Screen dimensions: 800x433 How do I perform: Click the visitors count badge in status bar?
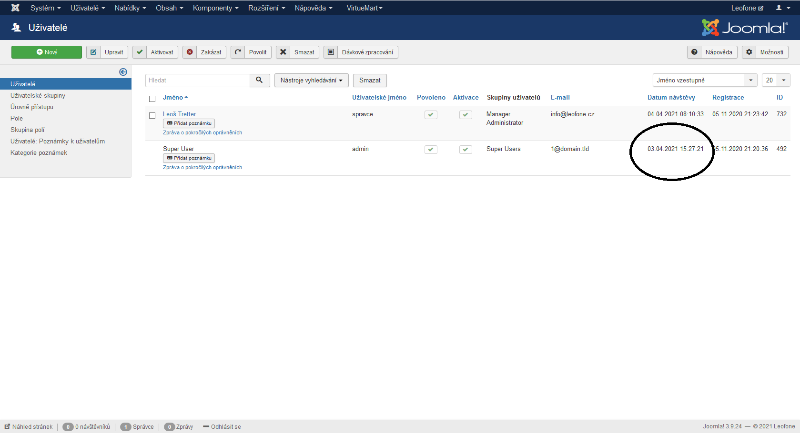coord(68,426)
